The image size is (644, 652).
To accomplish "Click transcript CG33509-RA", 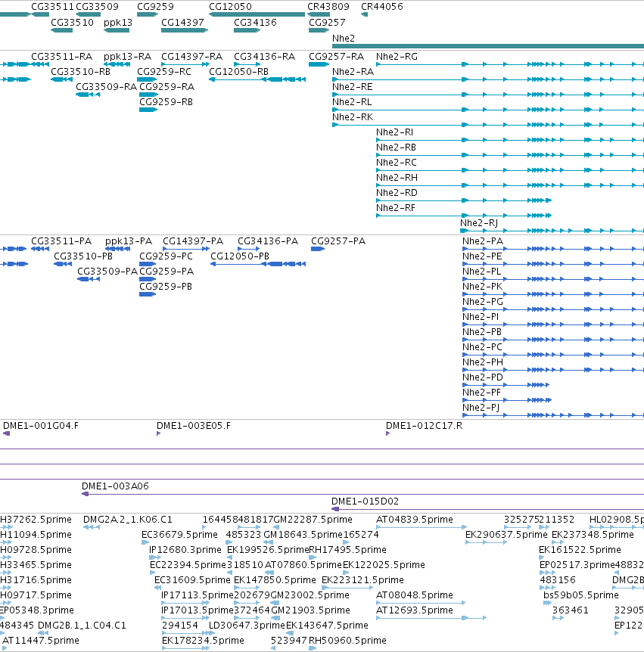I will coord(106,86).
